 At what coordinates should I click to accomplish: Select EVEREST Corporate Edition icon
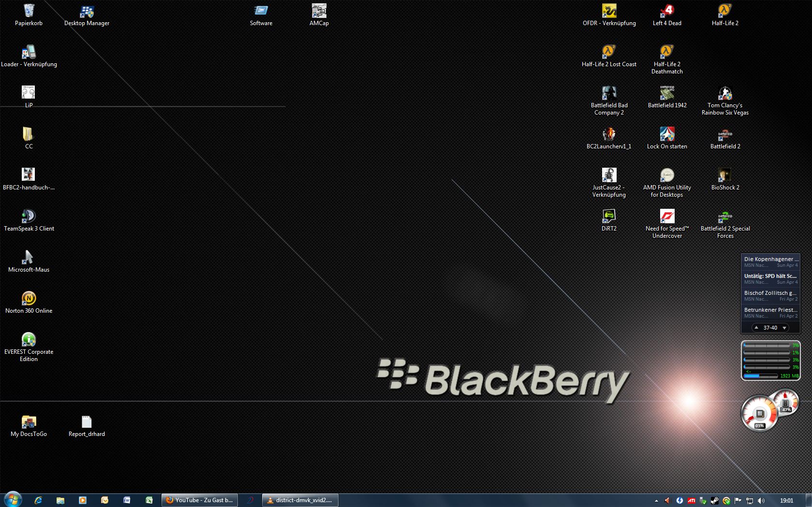point(29,347)
